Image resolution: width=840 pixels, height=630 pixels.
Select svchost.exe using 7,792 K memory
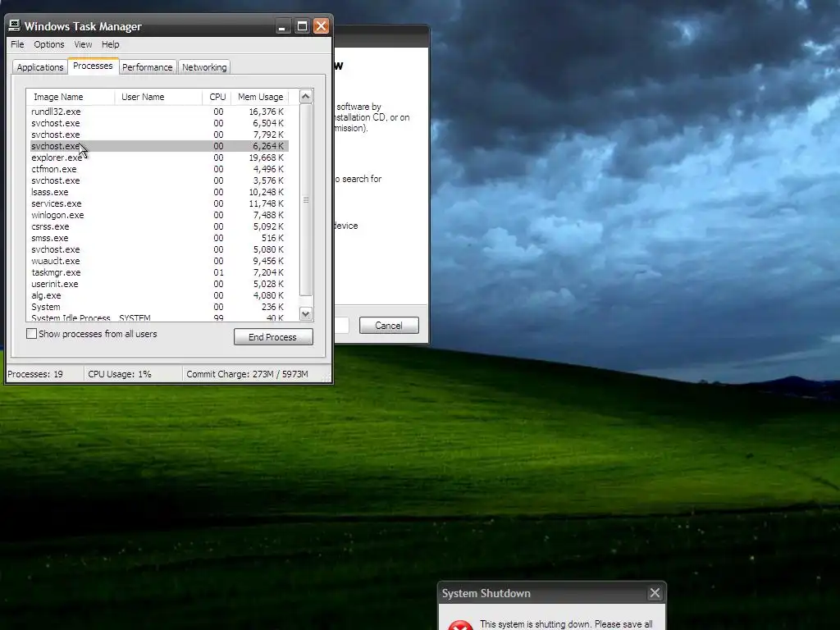(x=159, y=135)
